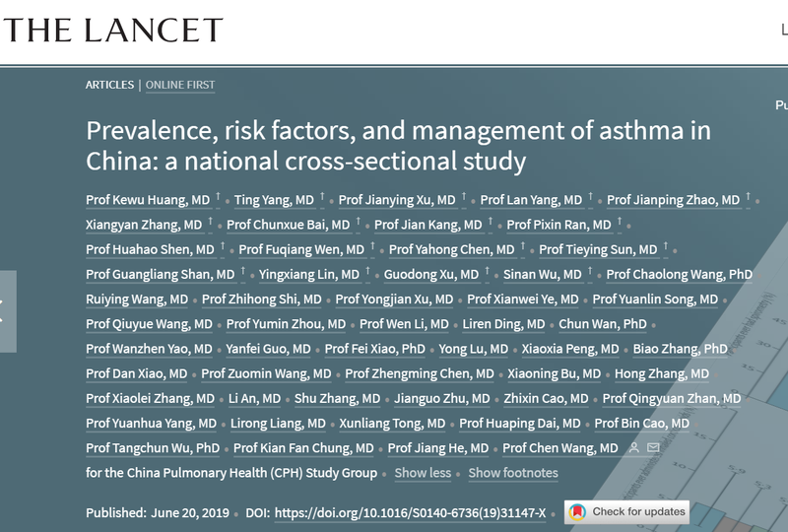
Task: Open the article DOI link
Action: tap(410, 513)
